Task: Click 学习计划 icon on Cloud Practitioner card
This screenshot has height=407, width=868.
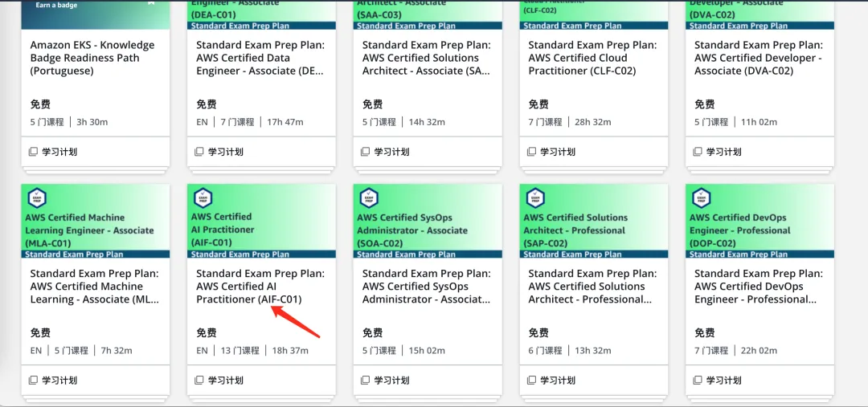Action: point(531,152)
